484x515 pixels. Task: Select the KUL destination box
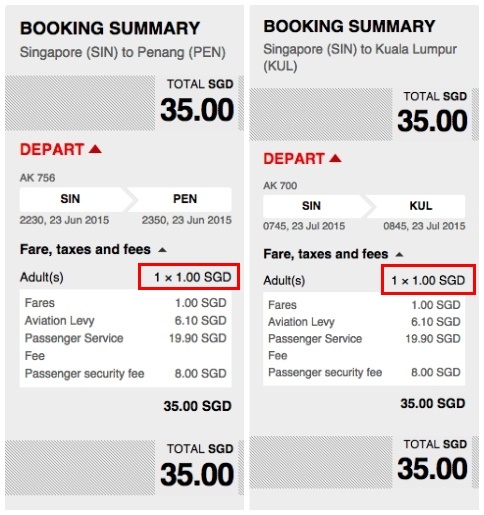coord(417,206)
